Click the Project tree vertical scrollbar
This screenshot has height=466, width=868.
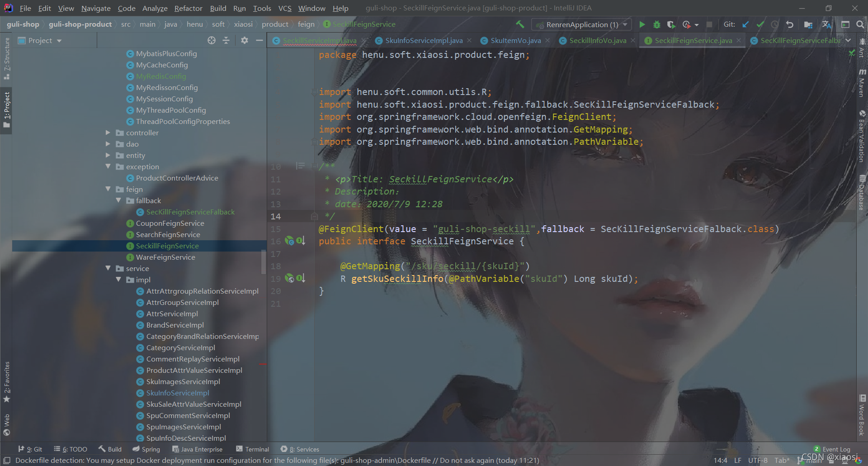point(263,262)
